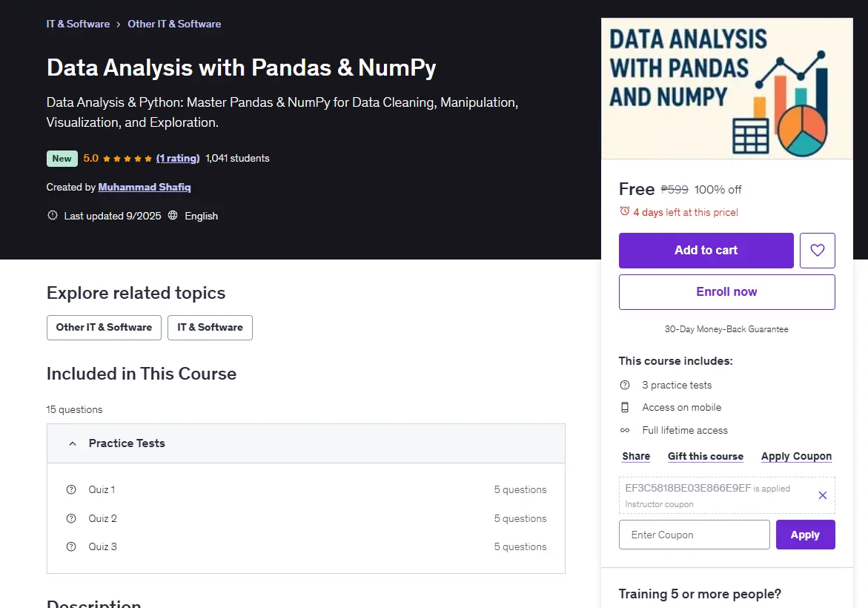Image resolution: width=868 pixels, height=608 pixels.
Task: Click the Training 5 or more people heading
Action: pyautogui.click(x=700, y=594)
